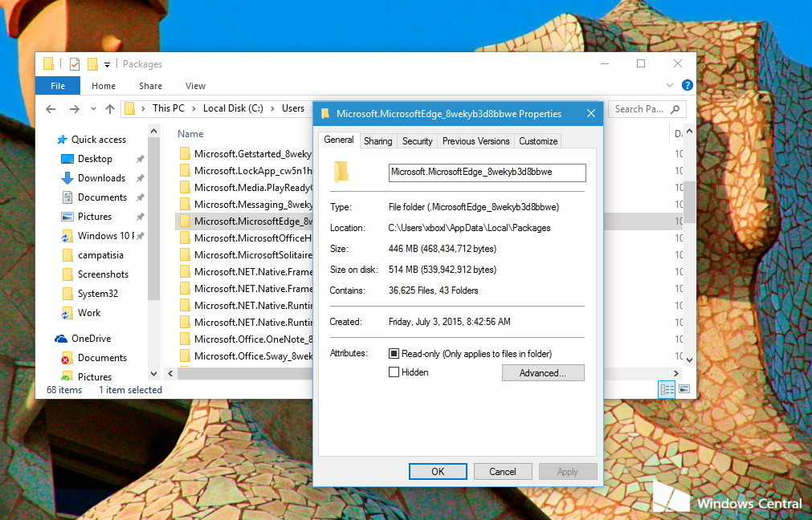Select OneDrive in navigation pane
Viewport: 812px width, 520px height.
point(91,339)
